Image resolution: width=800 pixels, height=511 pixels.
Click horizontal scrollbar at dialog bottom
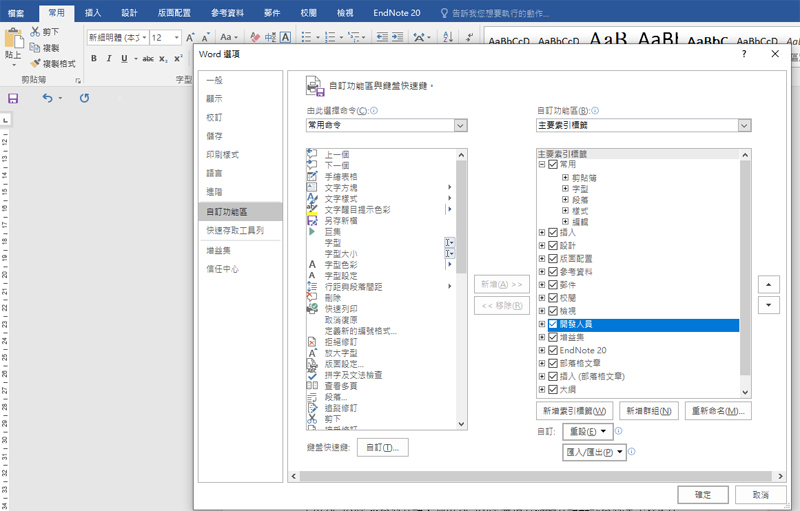(536, 476)
